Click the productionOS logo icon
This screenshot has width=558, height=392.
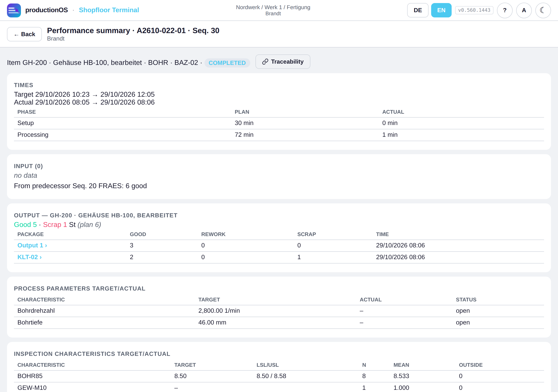(14, 10)
